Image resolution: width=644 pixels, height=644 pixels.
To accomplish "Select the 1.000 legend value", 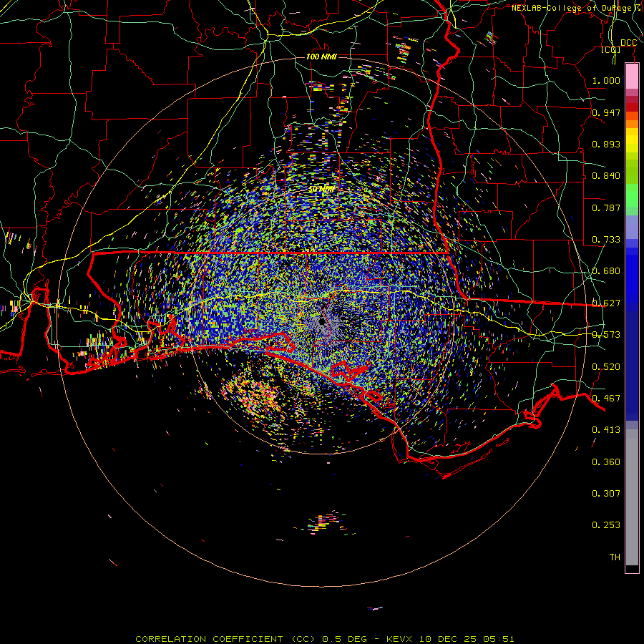I will [x=606, y=80].
